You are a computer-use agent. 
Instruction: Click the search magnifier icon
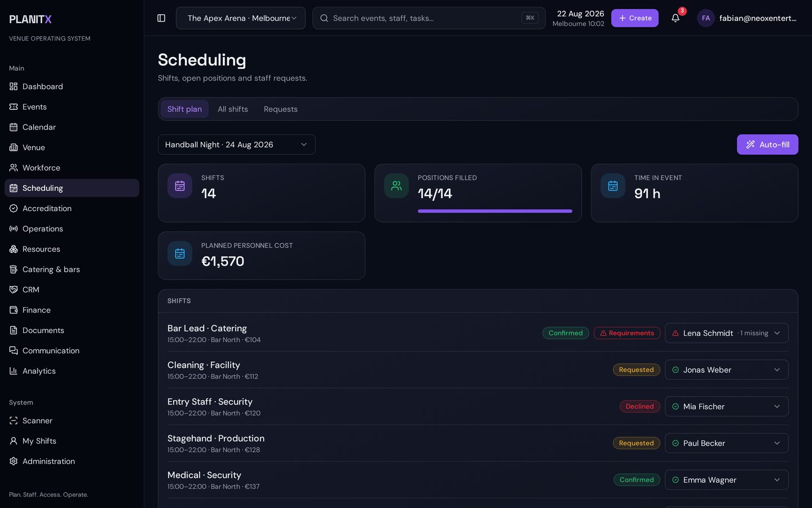click(324, 18)
